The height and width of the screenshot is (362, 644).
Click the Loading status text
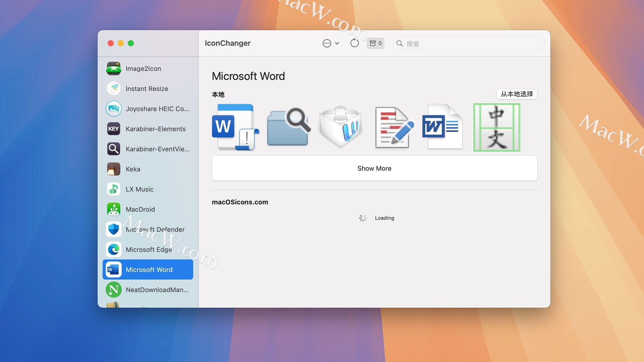(x=384, y=218)
